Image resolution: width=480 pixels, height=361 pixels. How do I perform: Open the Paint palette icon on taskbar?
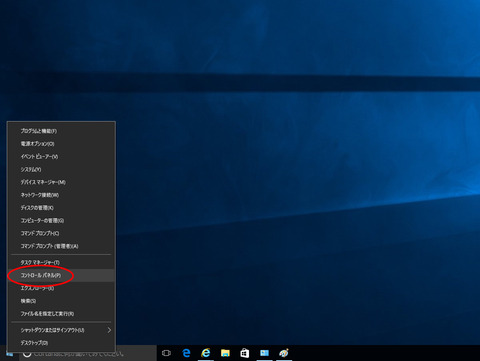tap(284, 353)
